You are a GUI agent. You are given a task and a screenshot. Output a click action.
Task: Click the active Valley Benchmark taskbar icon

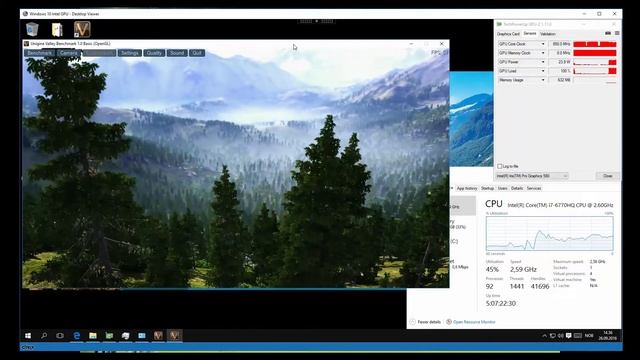tap(174, 336)
